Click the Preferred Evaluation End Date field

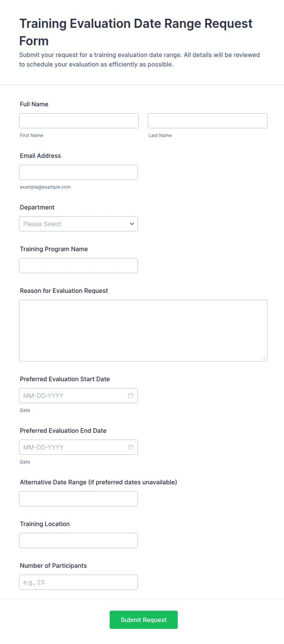[78, 447]
